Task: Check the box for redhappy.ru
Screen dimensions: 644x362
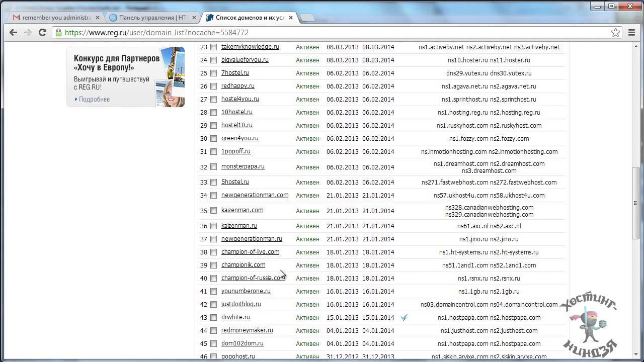Action: (213, 86)
